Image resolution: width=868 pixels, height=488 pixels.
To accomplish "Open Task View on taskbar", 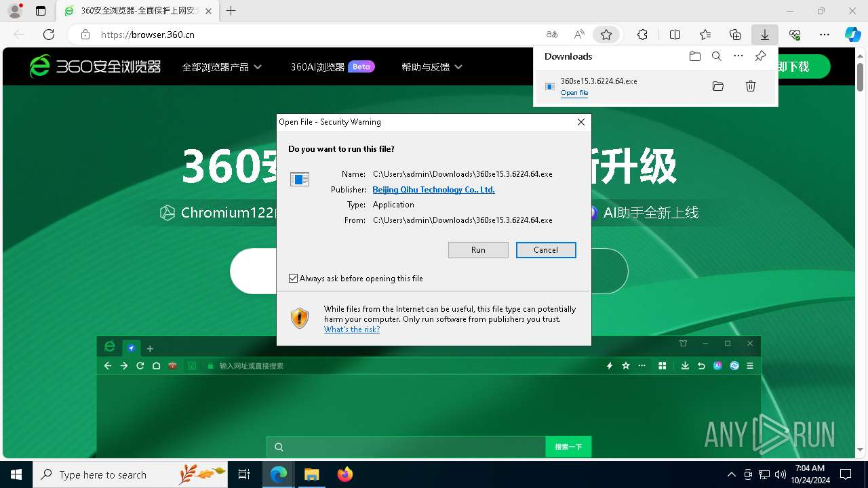I will tap(244, 474).
